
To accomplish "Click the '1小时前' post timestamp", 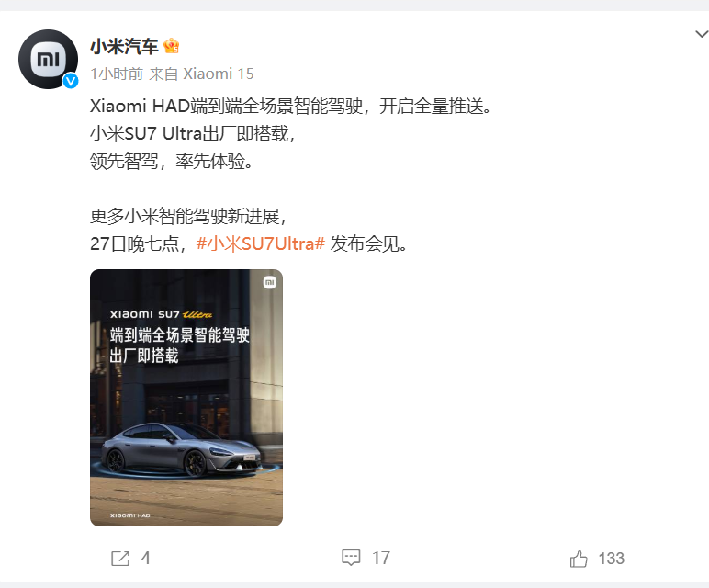I will [117, 73].
